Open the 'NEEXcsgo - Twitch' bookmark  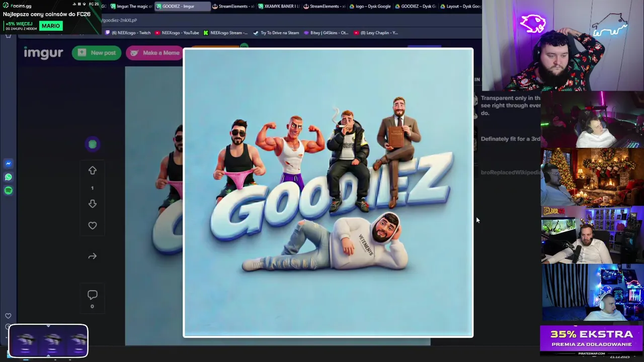[128, 33]
